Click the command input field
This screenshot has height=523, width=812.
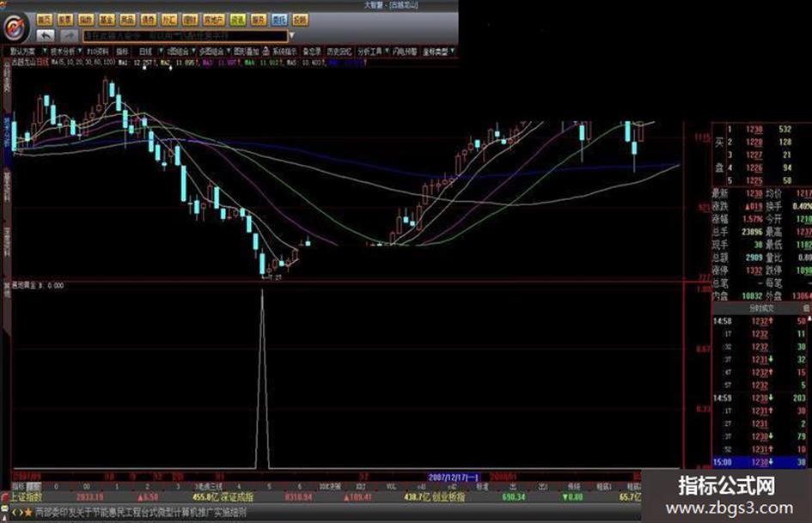pyautogui.click(x=185, y=36)
